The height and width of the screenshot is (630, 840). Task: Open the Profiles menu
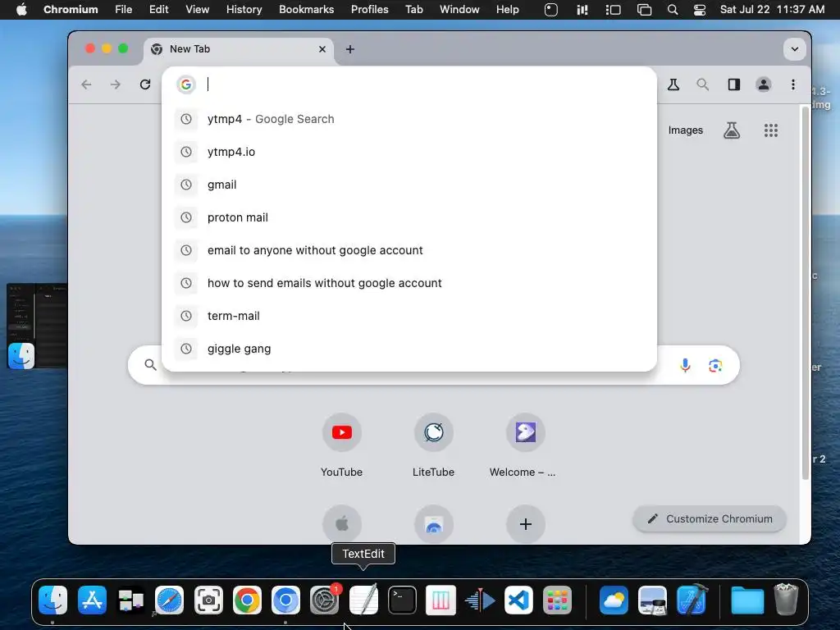(370, 10)
